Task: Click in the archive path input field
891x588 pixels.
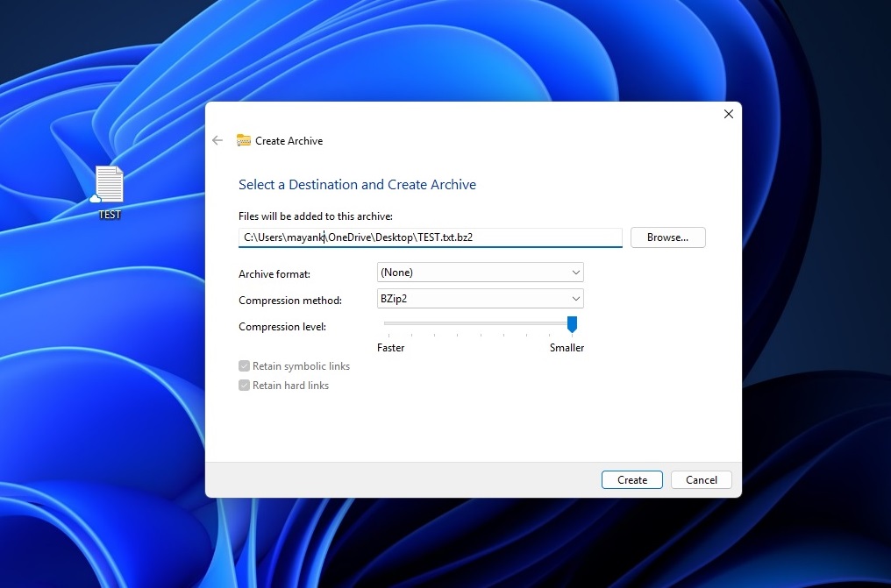Action: click(431, 237)
